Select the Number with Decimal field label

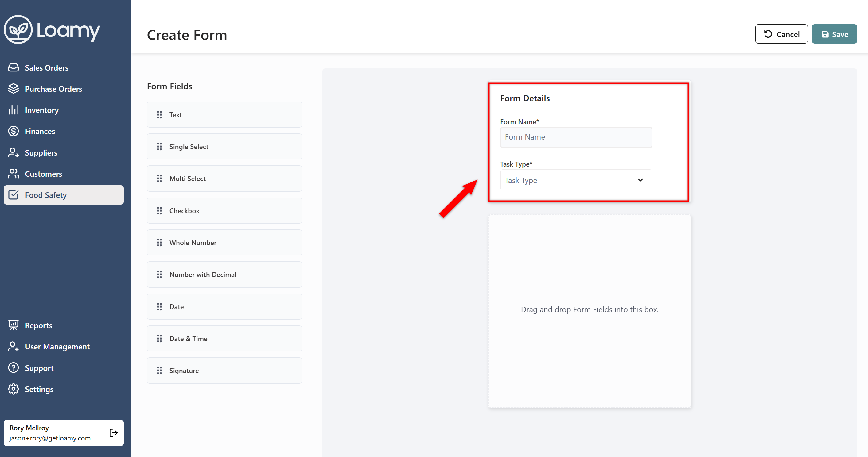(x=203, y=275)
